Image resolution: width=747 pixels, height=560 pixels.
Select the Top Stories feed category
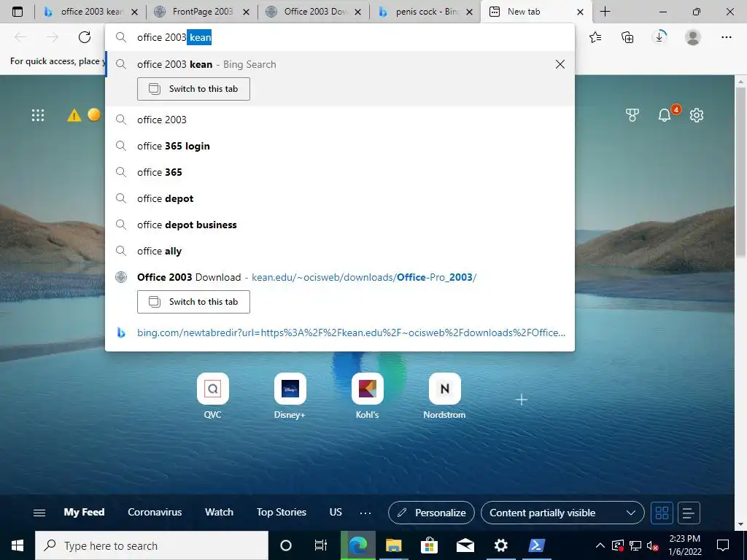coord(282,513)
